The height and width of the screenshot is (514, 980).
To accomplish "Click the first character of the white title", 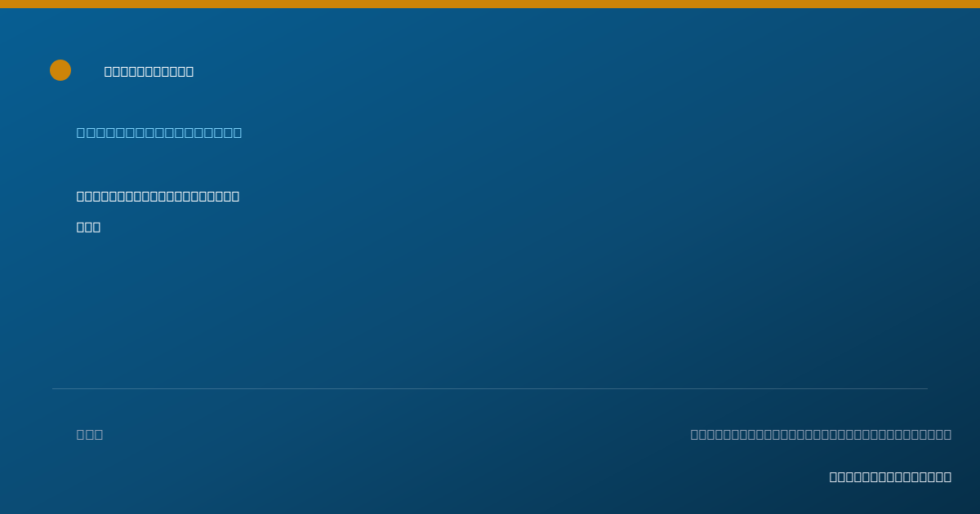I will pyautogui.click(x=109, y=71).
